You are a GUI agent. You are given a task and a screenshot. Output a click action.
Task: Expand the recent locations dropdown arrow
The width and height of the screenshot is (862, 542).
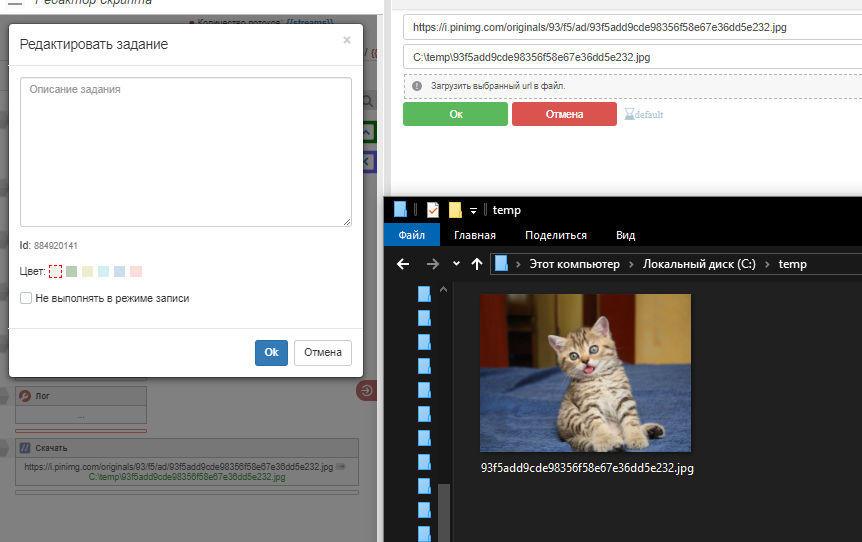[456, 264]
